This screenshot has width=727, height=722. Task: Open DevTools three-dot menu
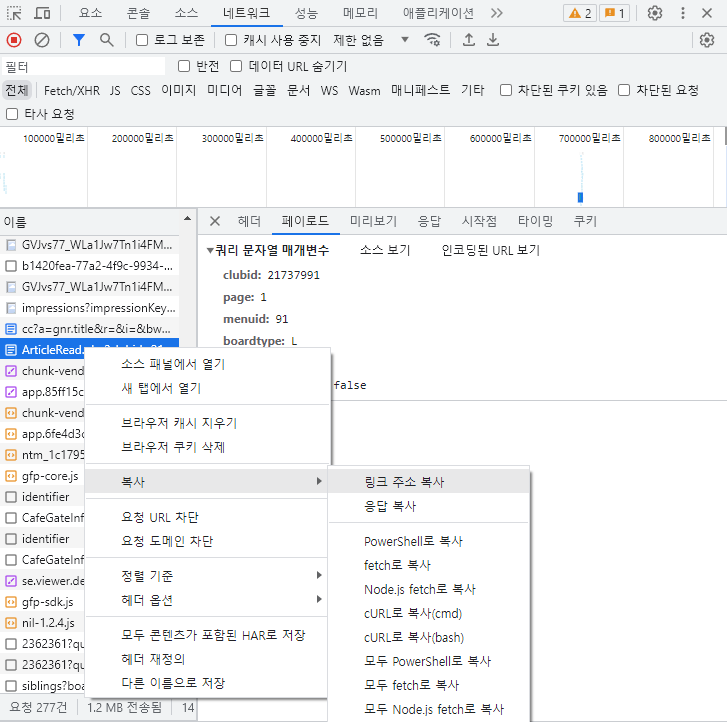point(682,13)
